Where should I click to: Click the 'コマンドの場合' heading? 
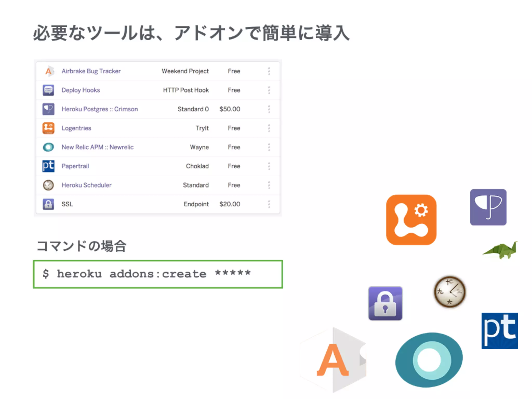[x=82, y=246]
